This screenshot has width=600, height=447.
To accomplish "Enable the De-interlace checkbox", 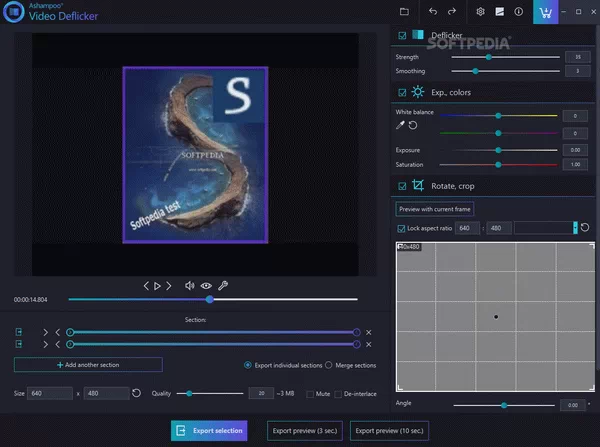I will 338,394.
